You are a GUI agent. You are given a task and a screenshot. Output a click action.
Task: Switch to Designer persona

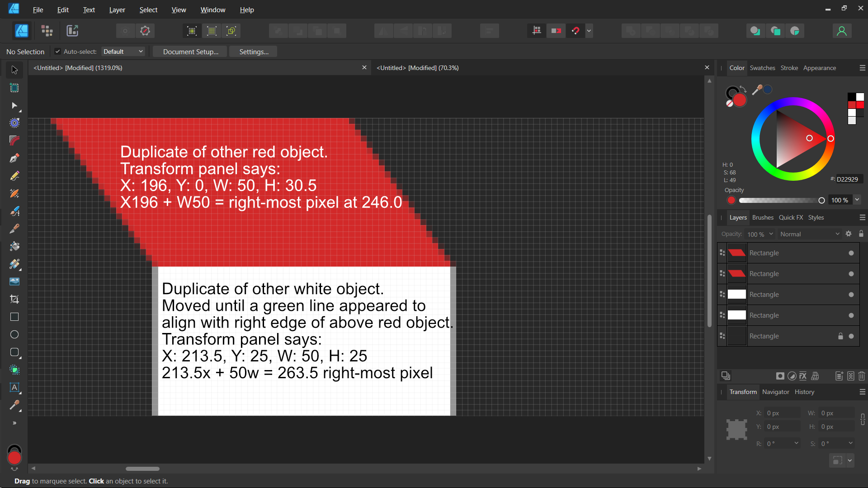coord(22,31)
